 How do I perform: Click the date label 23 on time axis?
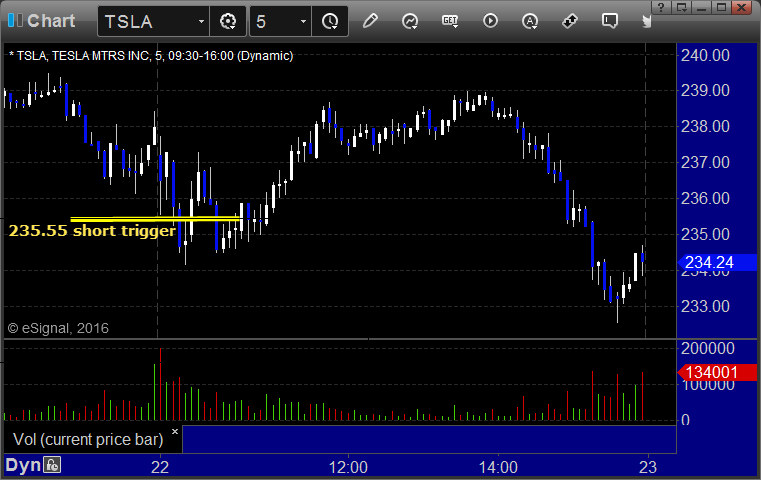coord(648,467)
